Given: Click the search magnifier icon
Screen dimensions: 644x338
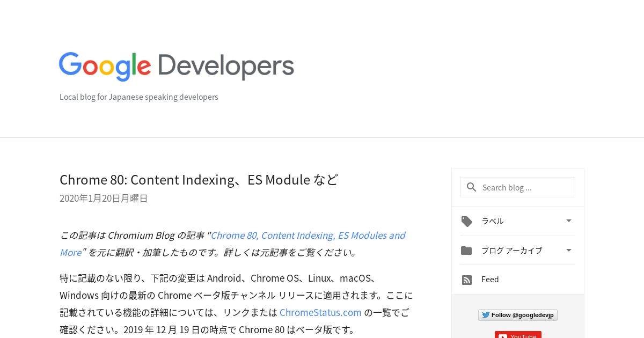Looking at the screenshot, I should tap(472, 187).
